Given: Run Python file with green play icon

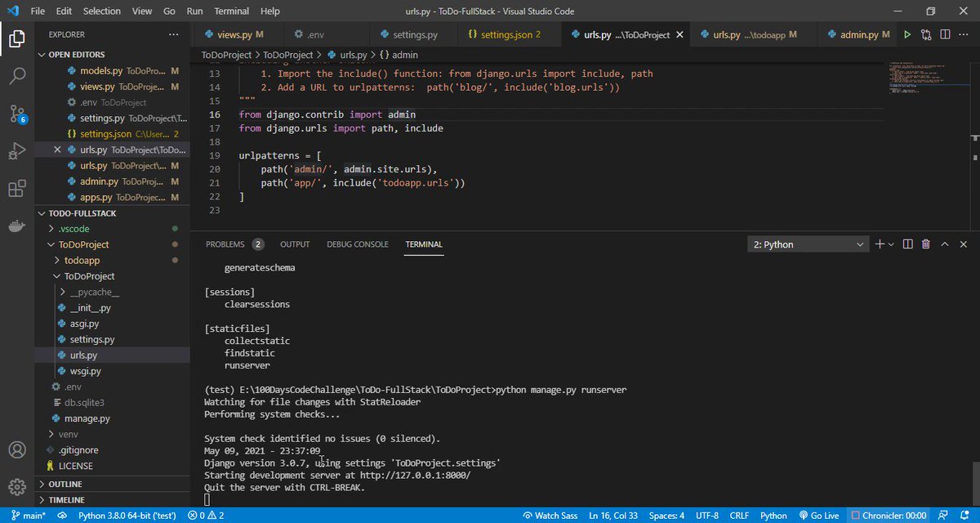Looking at the screenshot, I should click(906, 35).
